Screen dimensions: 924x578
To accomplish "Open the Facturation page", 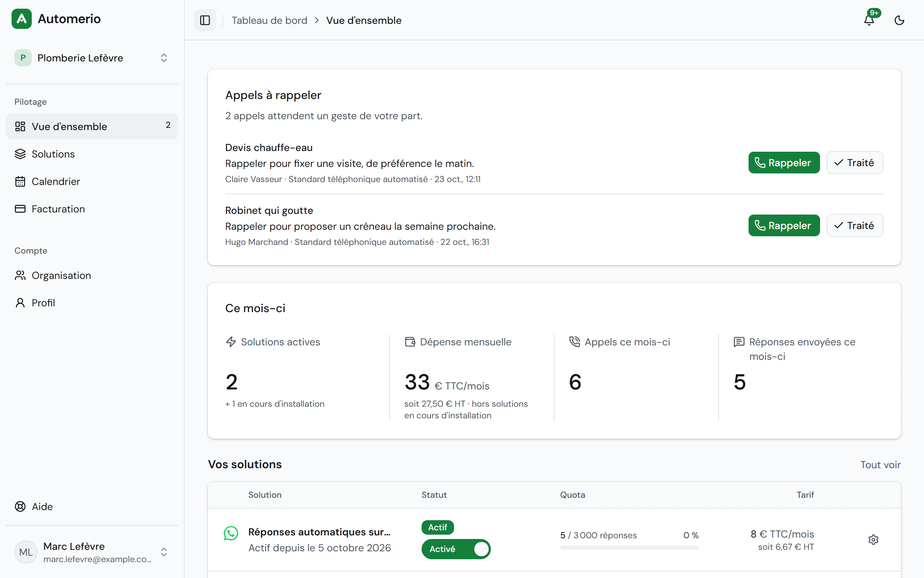I will [x=92, y=209].
